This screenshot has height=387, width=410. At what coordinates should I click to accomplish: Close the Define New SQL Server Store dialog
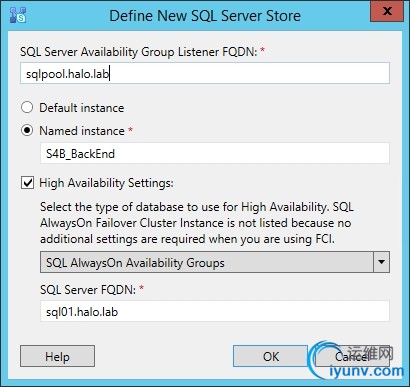tap(387, 12)
